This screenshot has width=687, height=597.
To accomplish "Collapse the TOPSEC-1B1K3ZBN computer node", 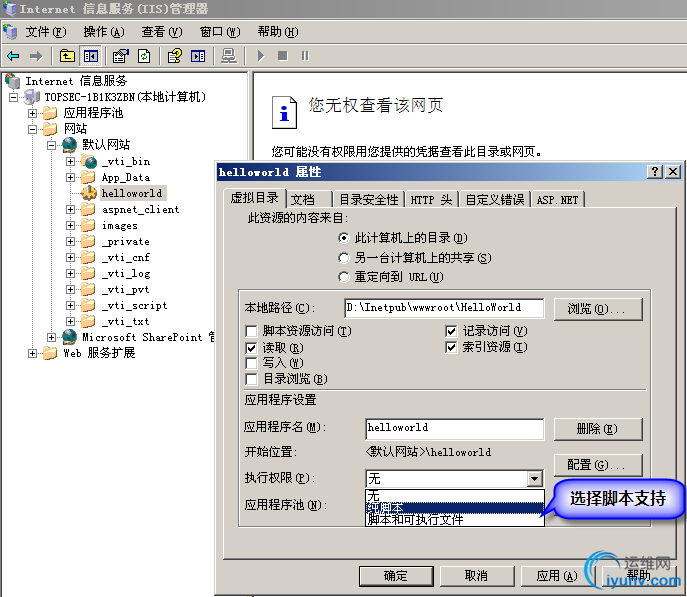I will pos(14,97).
